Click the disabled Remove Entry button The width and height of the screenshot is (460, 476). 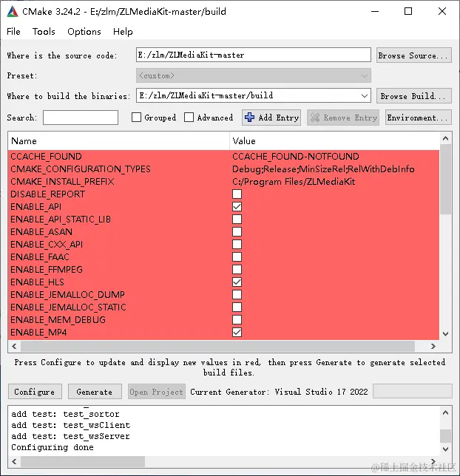click(x=343, y=118)
